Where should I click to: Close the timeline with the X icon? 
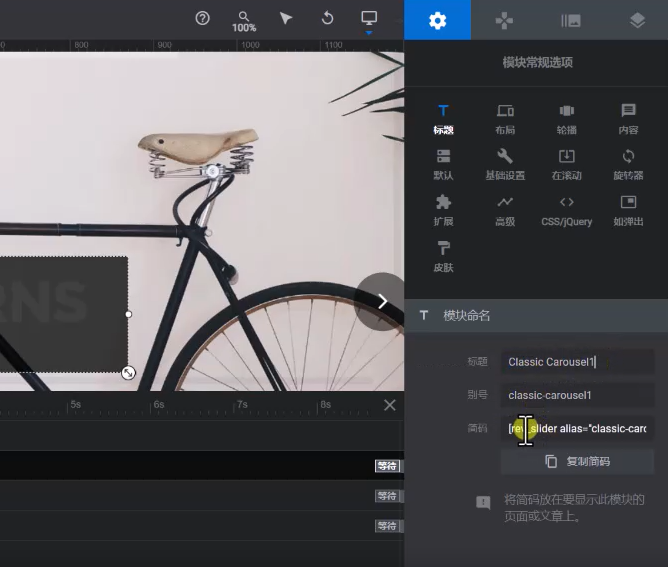tap(389, 405)
